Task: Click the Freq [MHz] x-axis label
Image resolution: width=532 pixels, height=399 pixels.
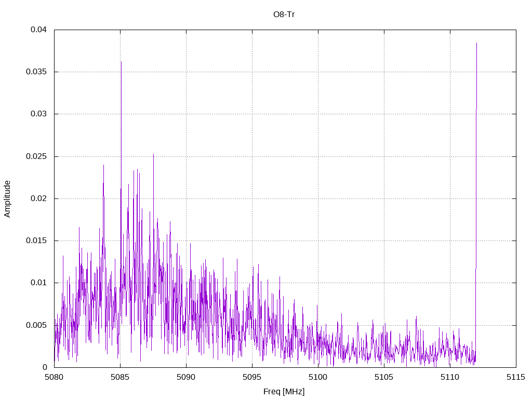Action: pos(284,391)
